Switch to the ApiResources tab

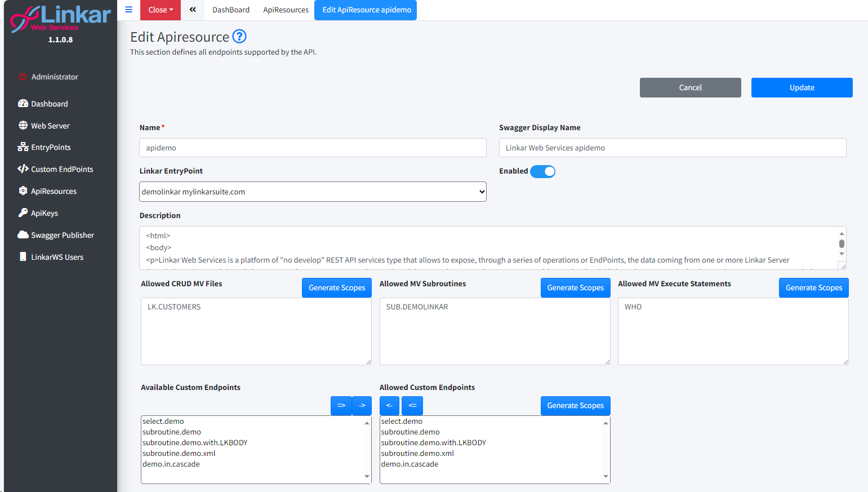pyautogui.click(x=286, y=10)
